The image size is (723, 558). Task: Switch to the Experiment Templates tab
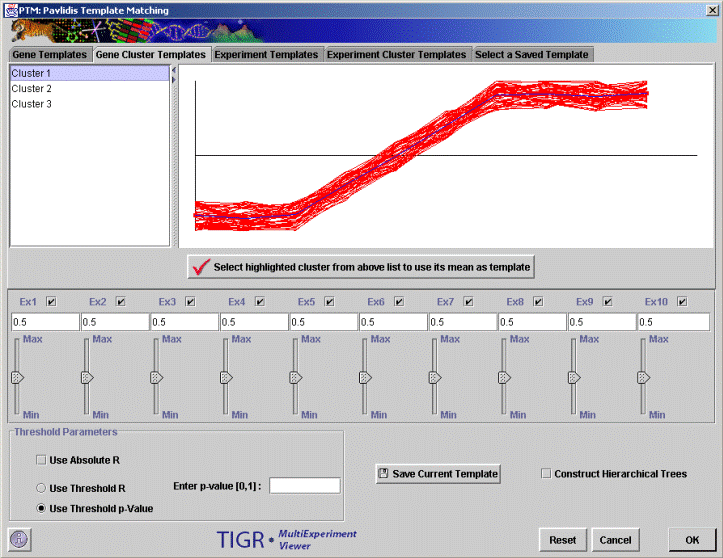tap(266, 54)
